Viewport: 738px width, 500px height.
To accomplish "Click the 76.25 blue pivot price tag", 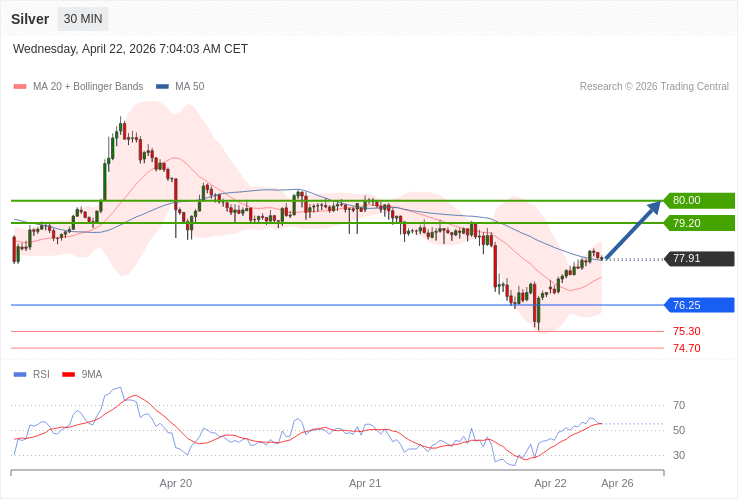I will coord(699,305).
